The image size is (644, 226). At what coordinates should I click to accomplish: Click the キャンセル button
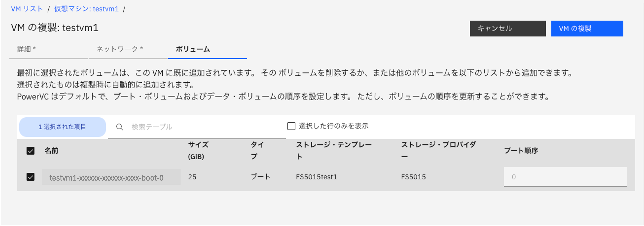(508, 28)
